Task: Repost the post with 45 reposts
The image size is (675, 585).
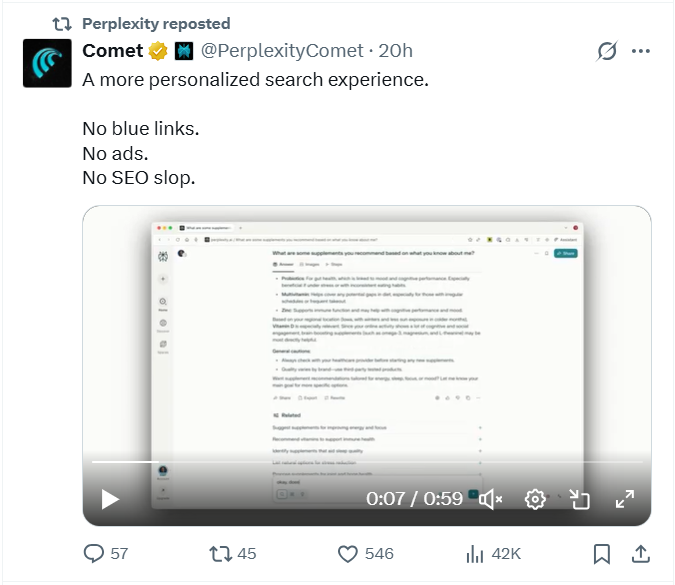Action: pos(232,554)
